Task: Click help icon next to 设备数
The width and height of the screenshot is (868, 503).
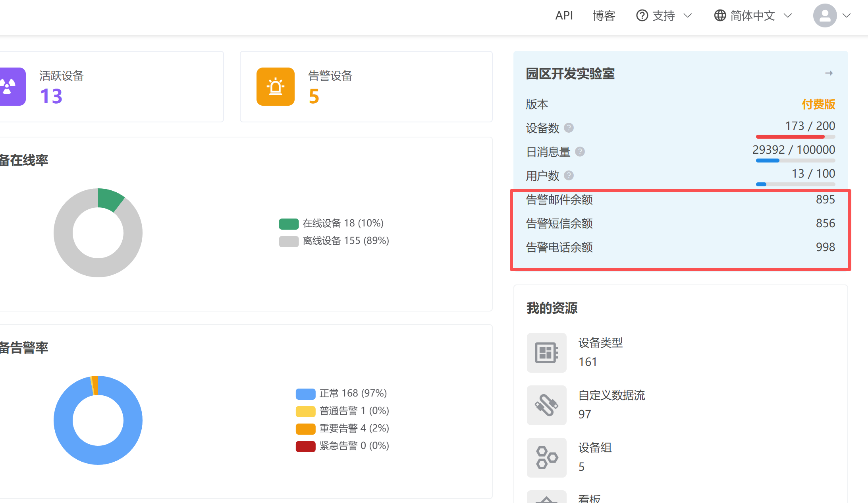Action: point(569,128)
